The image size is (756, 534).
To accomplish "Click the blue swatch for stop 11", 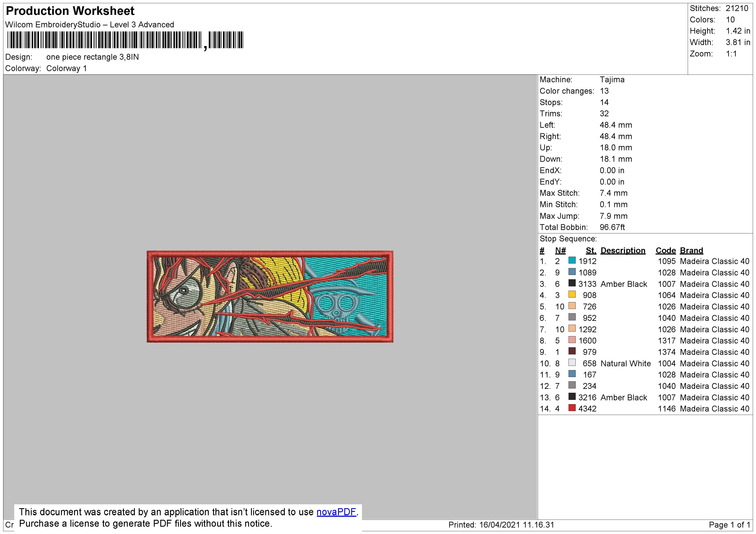I will tap(572, 374).
